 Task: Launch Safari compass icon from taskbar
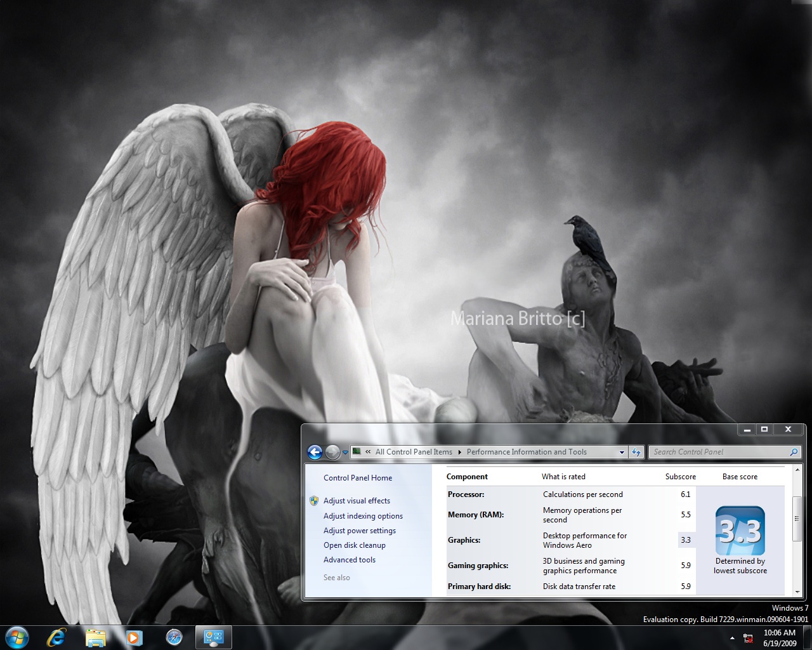(x=174, y=637)
